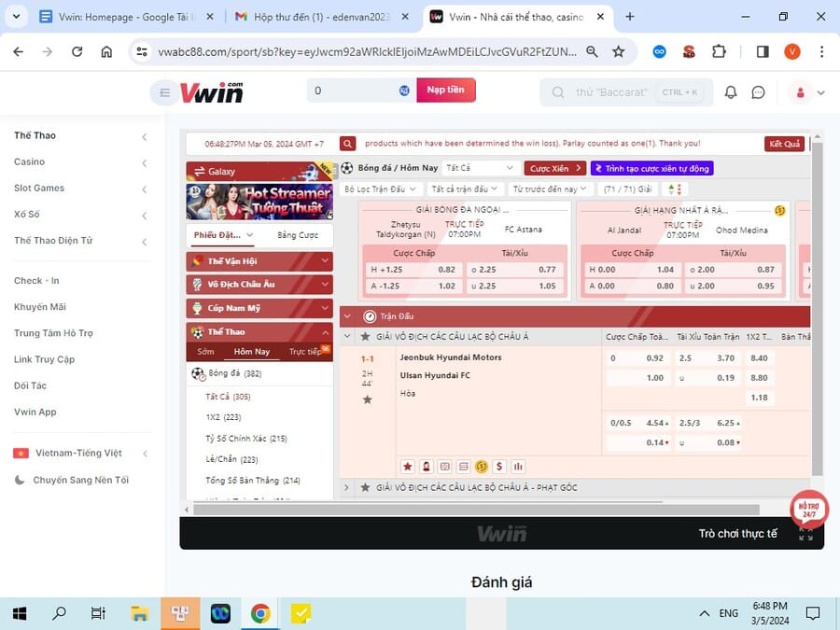The height and width of the screenshot is (630, 840).
Task: Click the player portrait icon in match tools row
Action: point(427,467)
